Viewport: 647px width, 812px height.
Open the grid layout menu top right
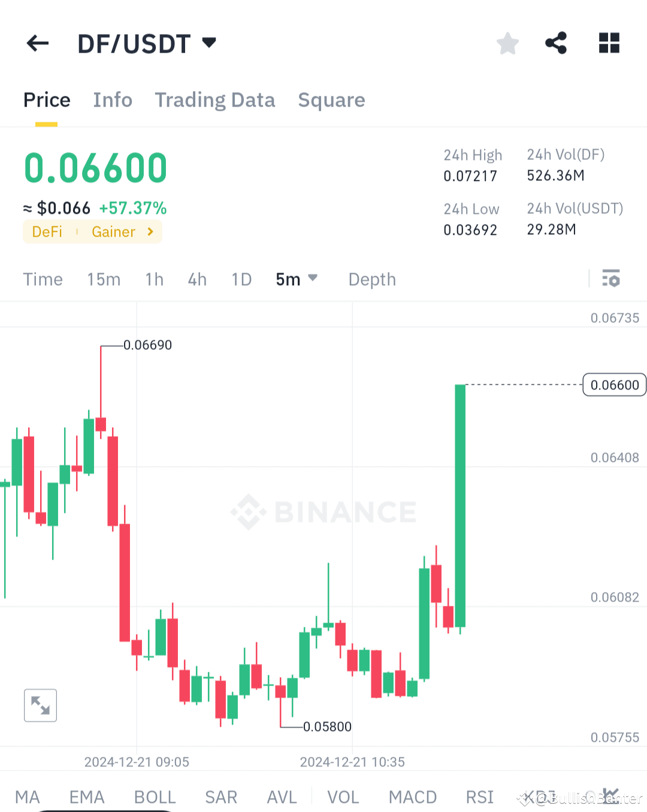click(609, 43)
